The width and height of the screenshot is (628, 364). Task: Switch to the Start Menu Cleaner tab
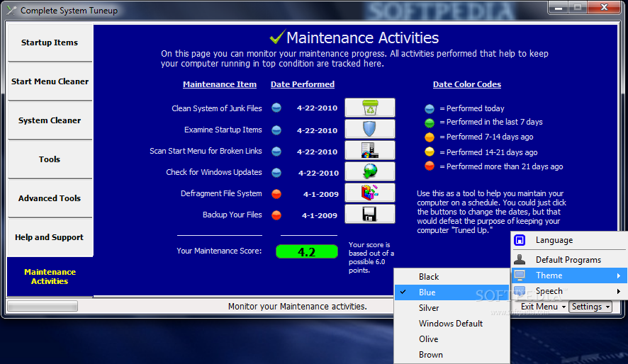pos(50,81)
